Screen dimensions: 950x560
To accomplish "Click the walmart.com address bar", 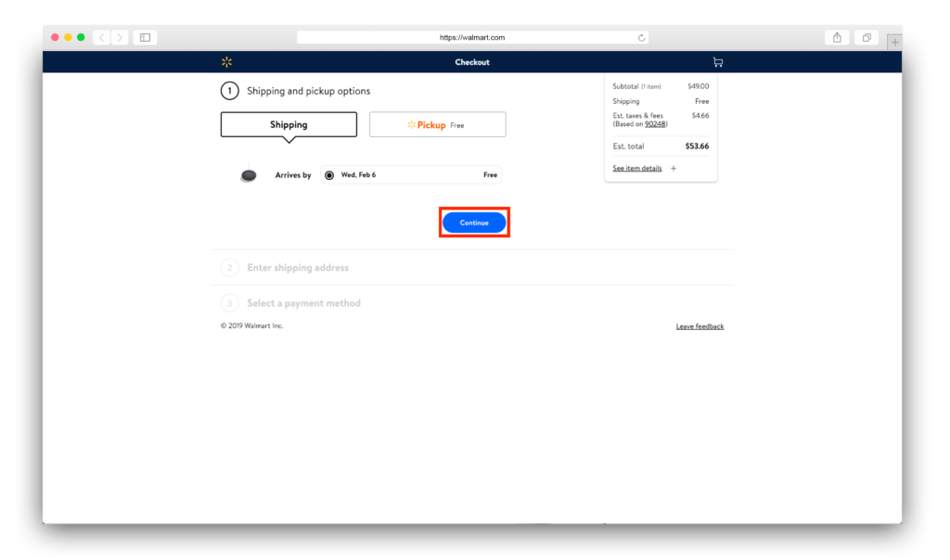I will tap(472, 37).
